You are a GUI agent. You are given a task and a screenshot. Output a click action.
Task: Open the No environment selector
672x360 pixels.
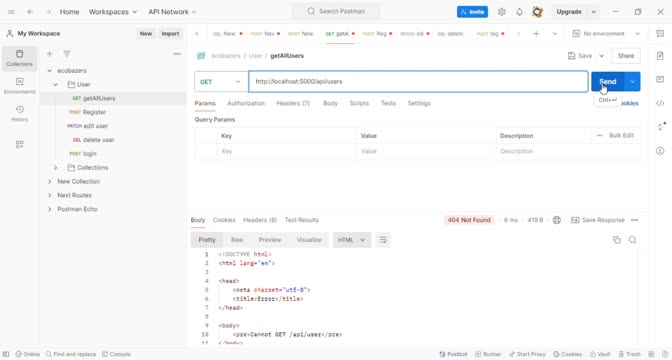point(606,33)
